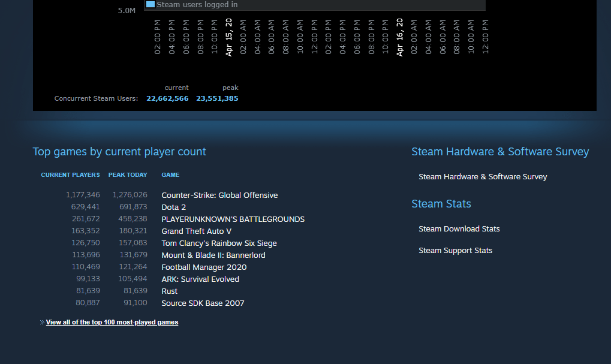Viewport: 611px width, 364px height.
Task: Open the Dota 2 game link
Action: pyautogui.click(x=174, y=207)
